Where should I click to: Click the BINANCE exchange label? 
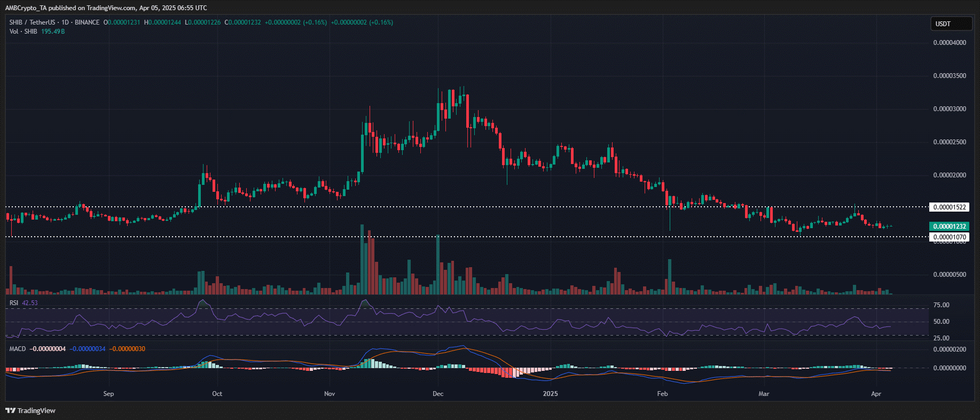(x=87, y=22)
